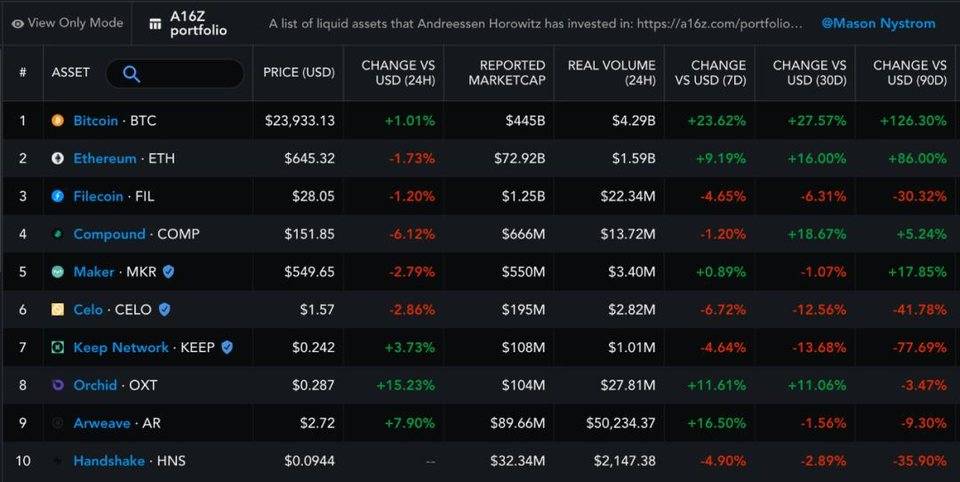Viewport: 960px width, 482px height.
Task: Sort by Change vs USD (24H) header
Action: pos(398,72)
